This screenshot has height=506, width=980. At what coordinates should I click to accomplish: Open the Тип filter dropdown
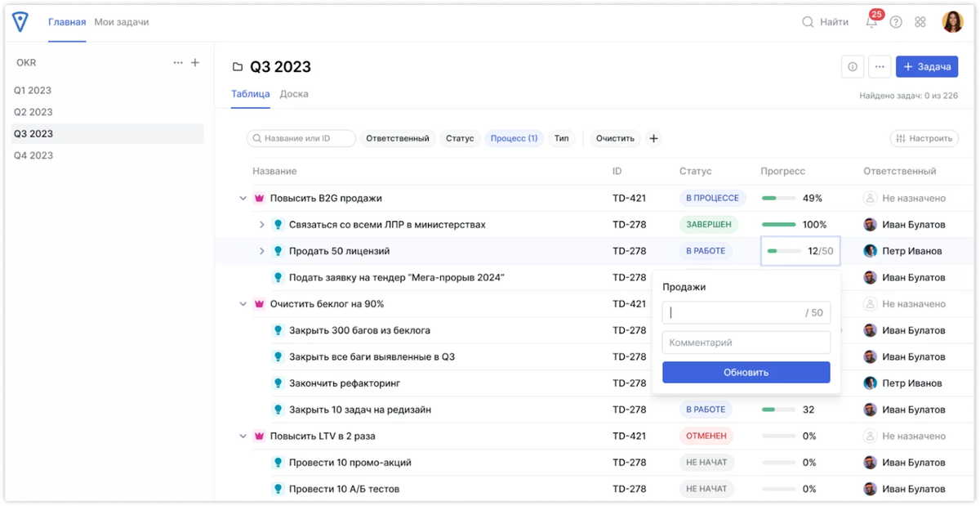[x=561, y=138]
